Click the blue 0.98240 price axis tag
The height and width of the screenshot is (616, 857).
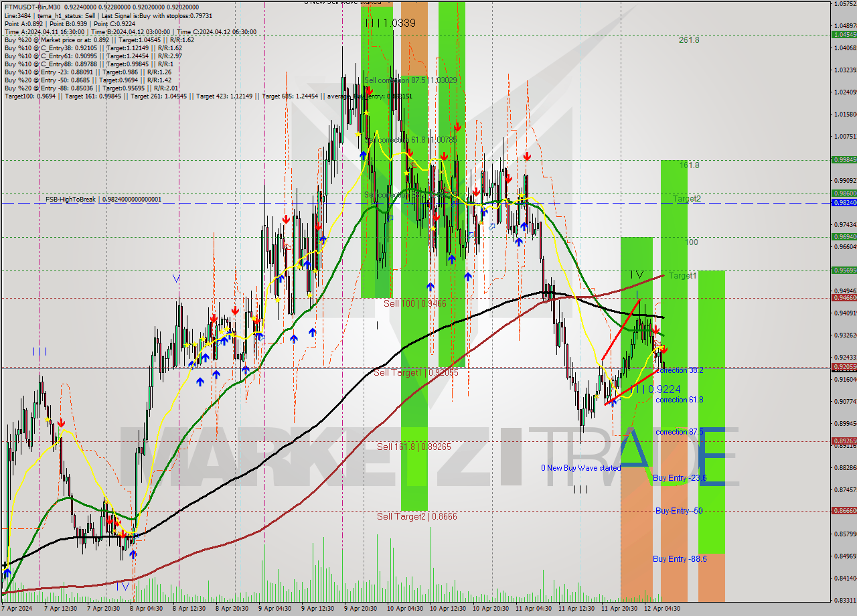pyautogui.click(x=844, y=202)
